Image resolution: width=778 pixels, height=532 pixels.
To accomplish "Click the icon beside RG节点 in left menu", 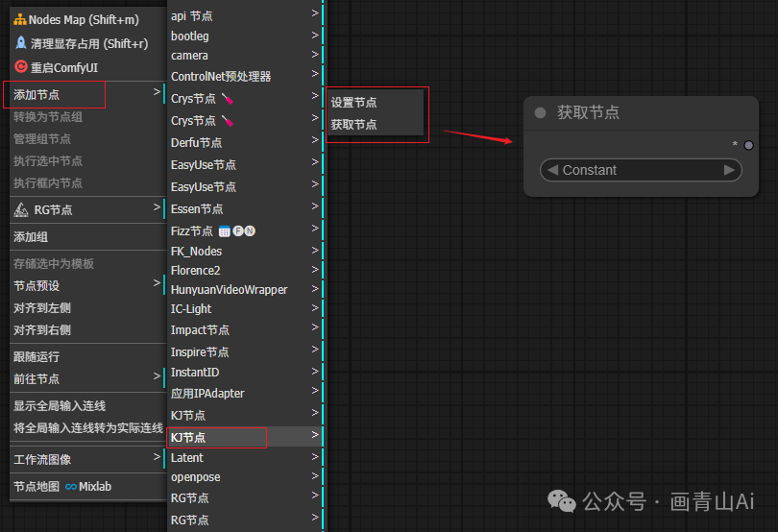I will (x=21, y=210).
